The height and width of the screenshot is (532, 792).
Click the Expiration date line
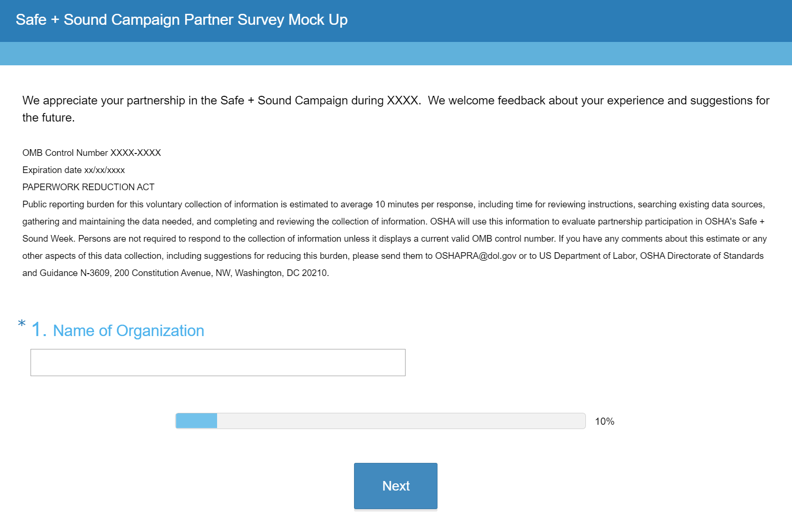(x=73, y=170)
